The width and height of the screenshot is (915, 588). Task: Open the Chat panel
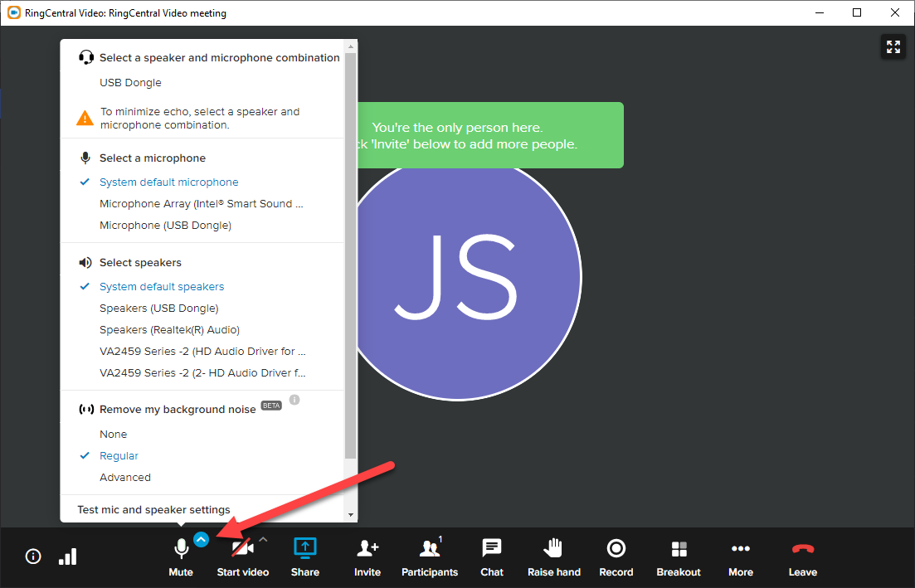[x=492, y=548]
